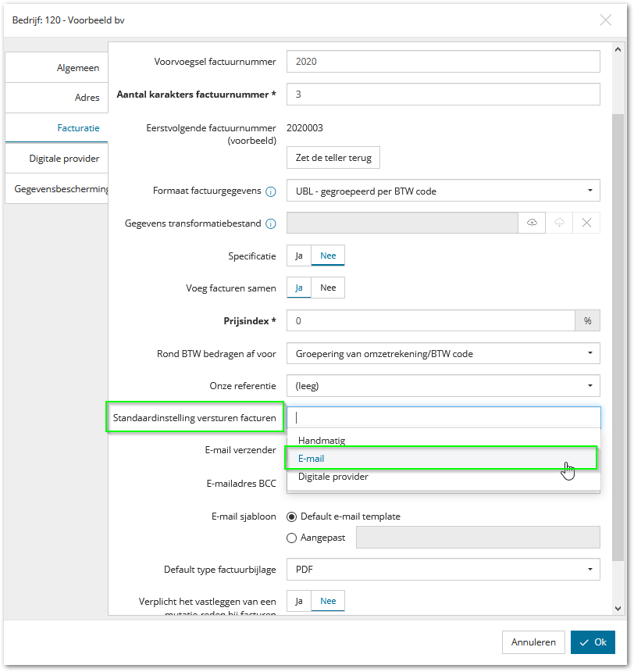Switch to the Adres tab
634x672 pixels.
56,98
